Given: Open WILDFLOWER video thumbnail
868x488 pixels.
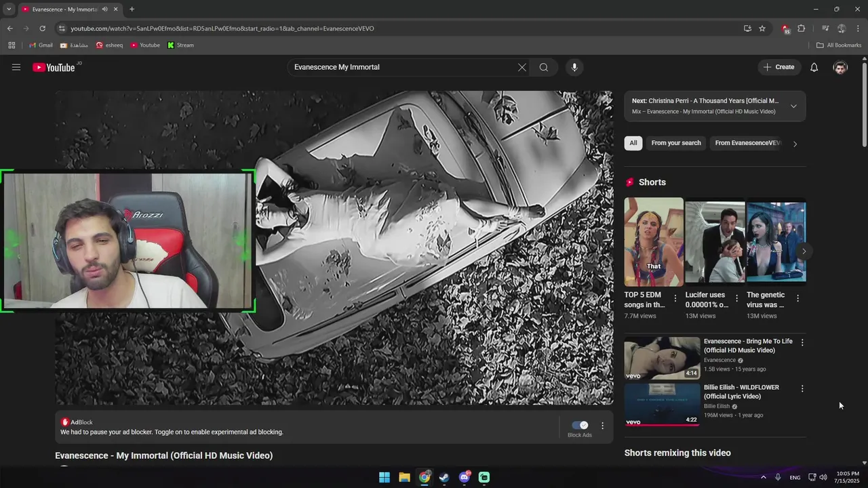Looking at the screenshot, I should coord(662,404).
